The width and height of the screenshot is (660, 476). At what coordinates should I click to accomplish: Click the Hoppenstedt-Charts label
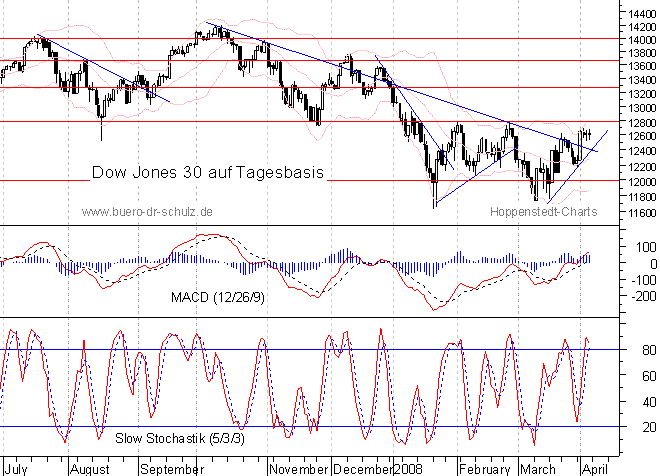click(x=541, y=212)
